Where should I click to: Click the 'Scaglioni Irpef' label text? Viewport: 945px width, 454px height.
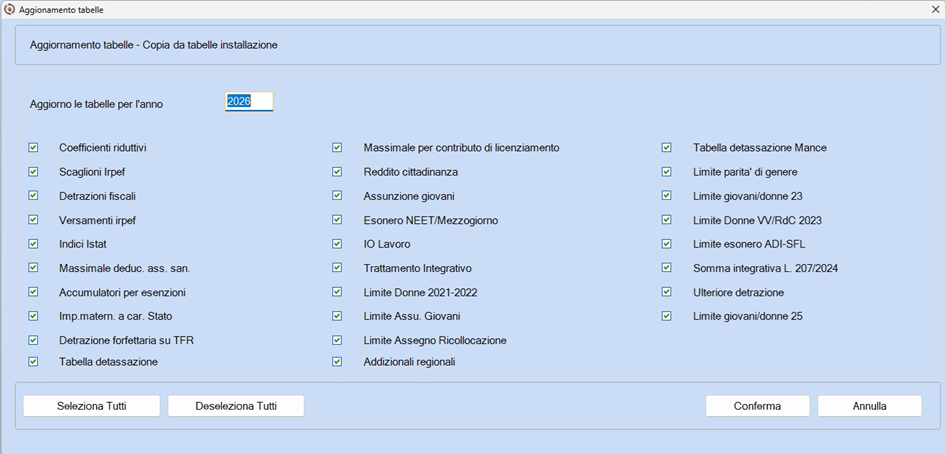(92, 172)
